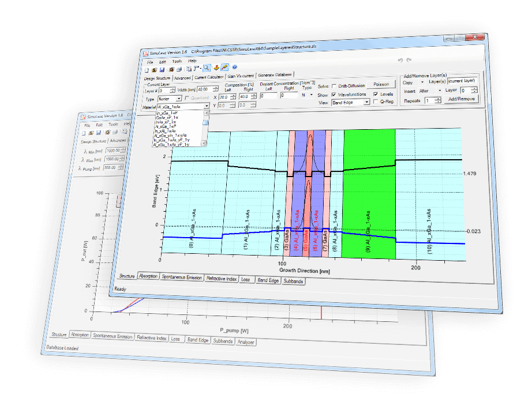Click the Width [nm] spinner control
Screen dimensions: 532x413
[x=216, y=89]
